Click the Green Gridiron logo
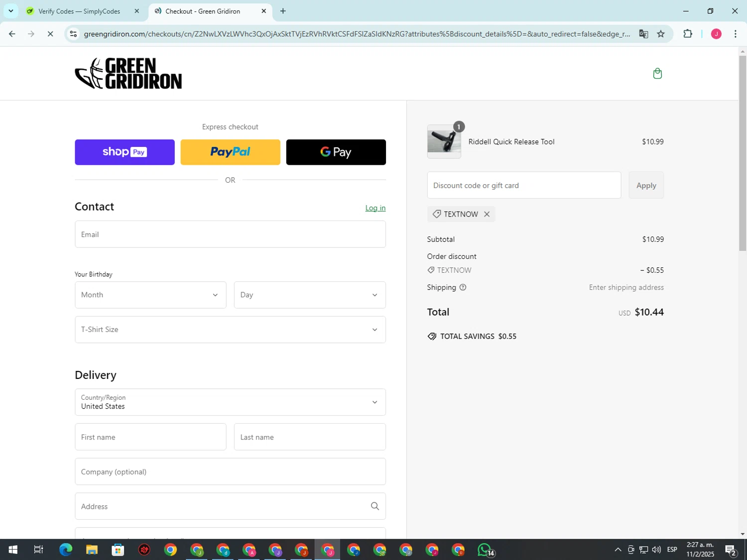 [128, 74]
